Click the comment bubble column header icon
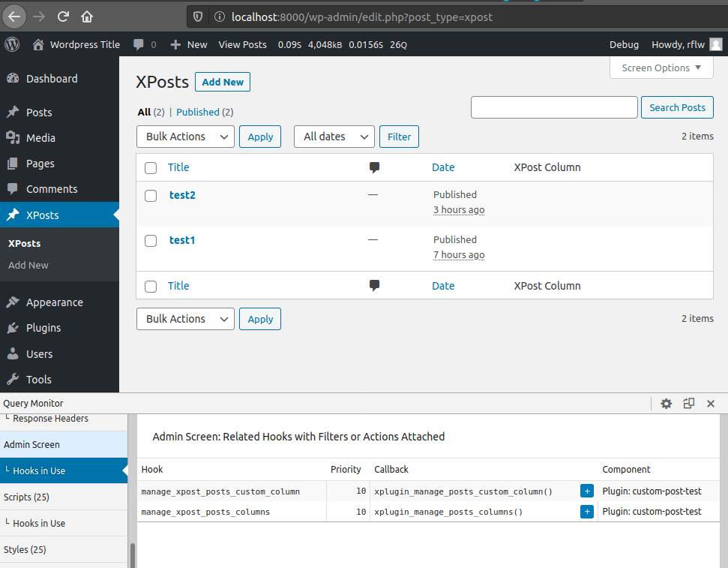Screen dimensions: 728x568 point(374,167)
